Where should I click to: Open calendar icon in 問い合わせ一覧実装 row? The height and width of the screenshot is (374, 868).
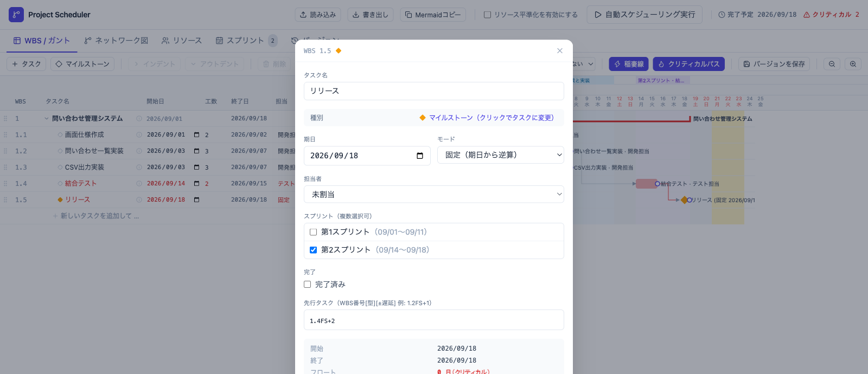pos(196,151)
